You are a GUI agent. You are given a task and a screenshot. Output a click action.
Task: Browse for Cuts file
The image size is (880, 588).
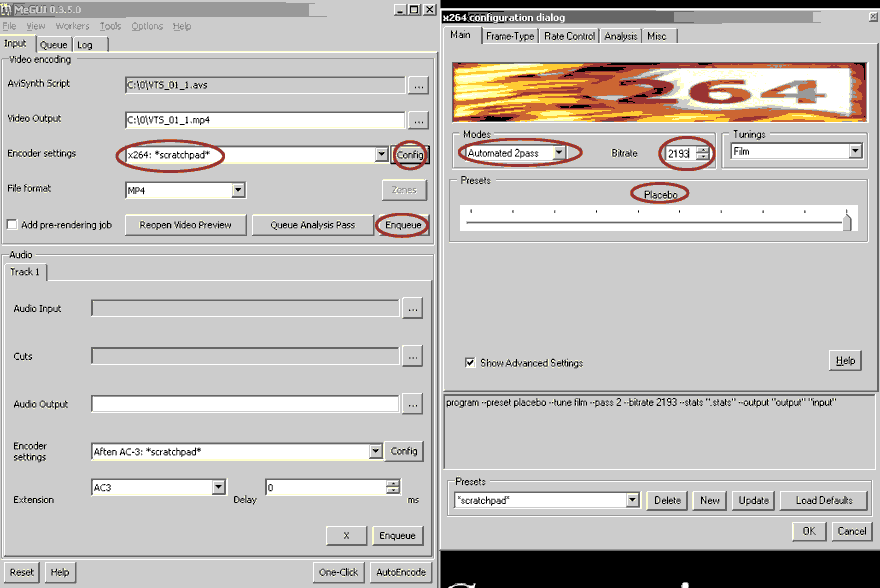click(412, 356)
